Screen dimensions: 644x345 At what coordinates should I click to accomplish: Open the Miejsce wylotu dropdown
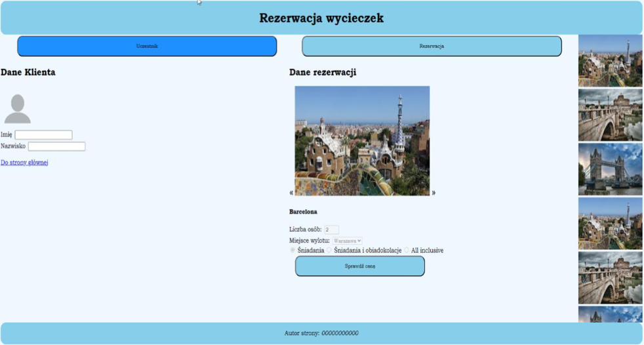point(347,241)
